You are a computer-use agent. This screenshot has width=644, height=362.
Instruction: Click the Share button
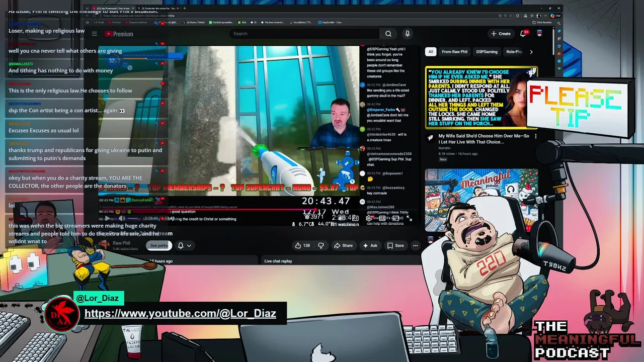click(343, 245)
